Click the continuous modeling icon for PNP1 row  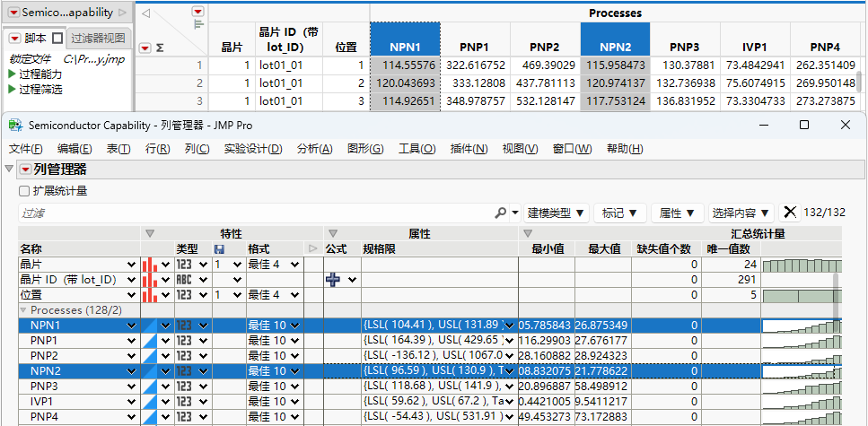point(150,340)
